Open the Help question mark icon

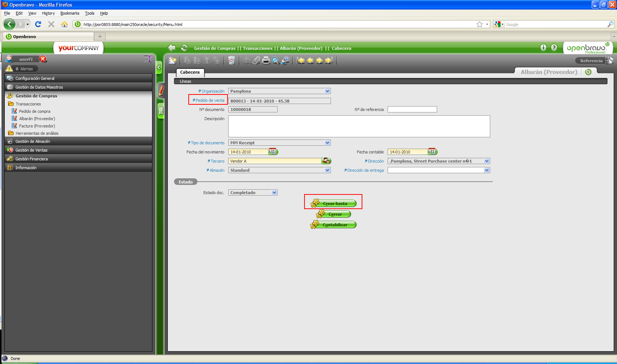pos(554,47)
